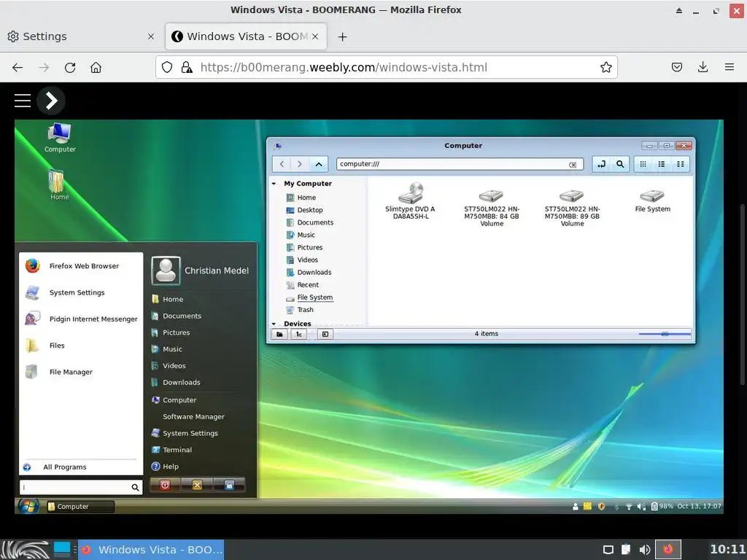
Task: Click the Christian Medel user avatar
Action: [x=166, y=271]
